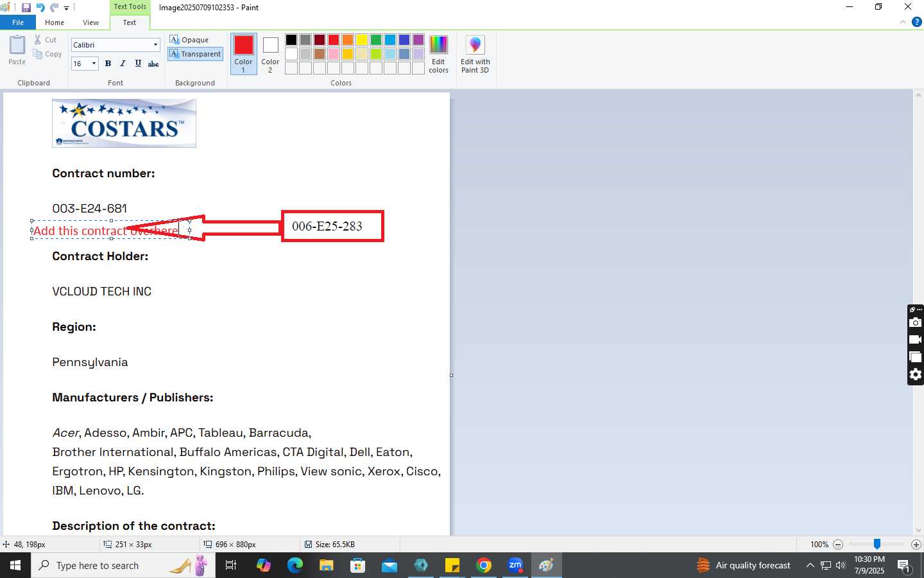This screenshot has width=924, height=578.
Task: Pick the orange color swatch
Action: pyautogui.click(x=348, y=40)
